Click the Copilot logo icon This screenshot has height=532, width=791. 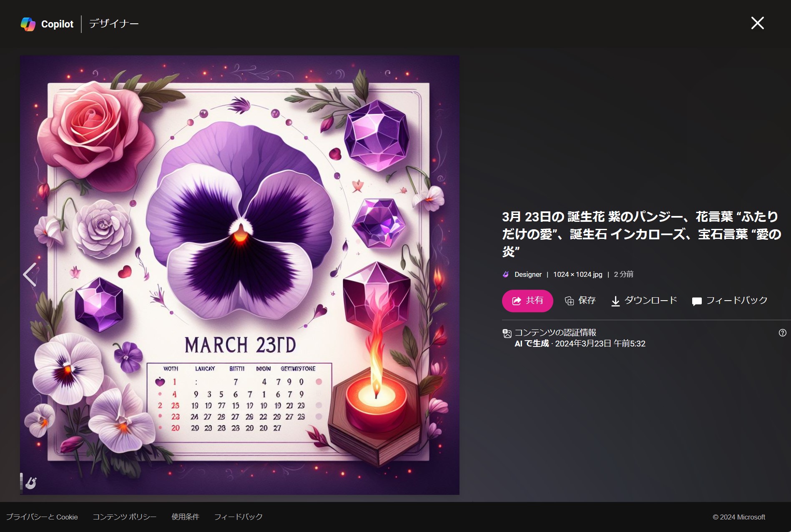28,24
